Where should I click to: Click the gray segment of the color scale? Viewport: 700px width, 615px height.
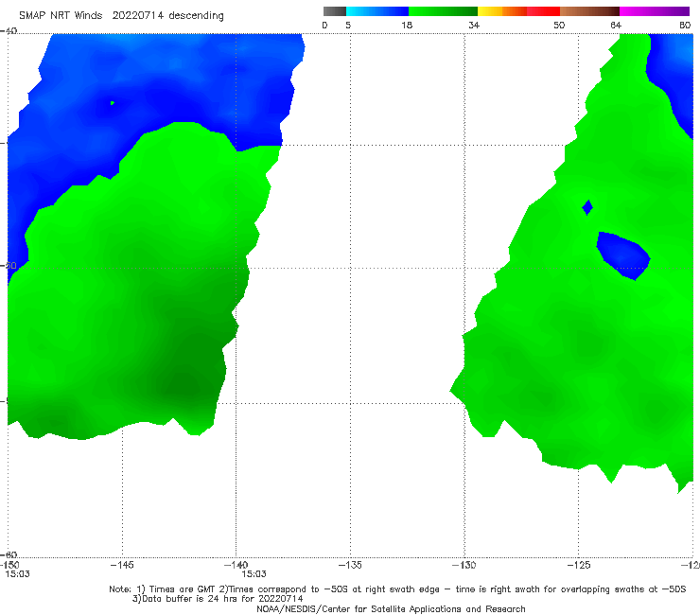[x=335, y=11]
